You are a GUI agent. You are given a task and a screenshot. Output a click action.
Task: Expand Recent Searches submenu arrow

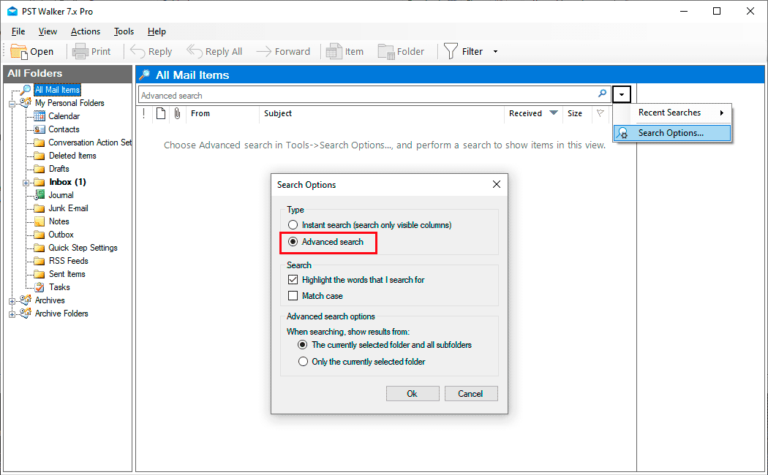(721, 113)
